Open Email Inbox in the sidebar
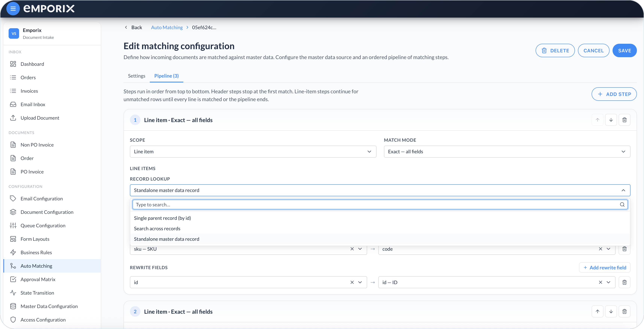The width and height of the screenshot is (644, 329). coord(52,105)
